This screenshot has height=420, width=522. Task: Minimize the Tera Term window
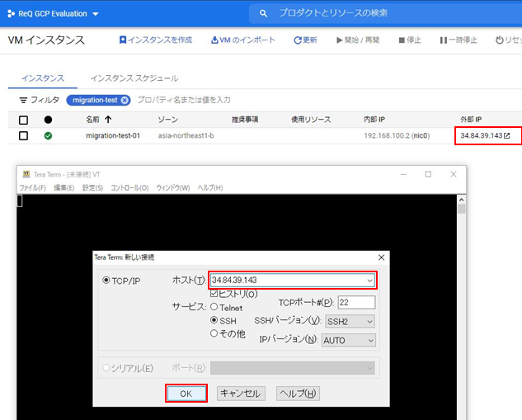pos(403,174)
